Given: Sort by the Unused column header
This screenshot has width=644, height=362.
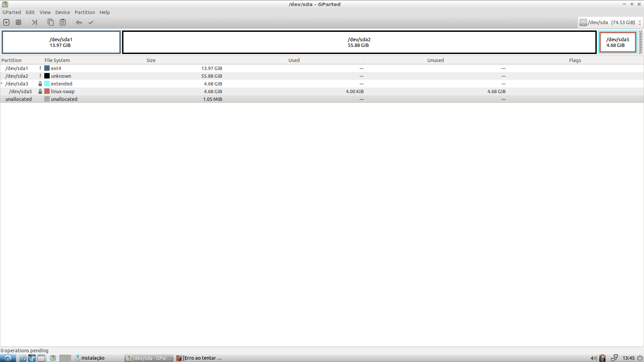Looking at the screenshot, I should (x=435, y=60).
